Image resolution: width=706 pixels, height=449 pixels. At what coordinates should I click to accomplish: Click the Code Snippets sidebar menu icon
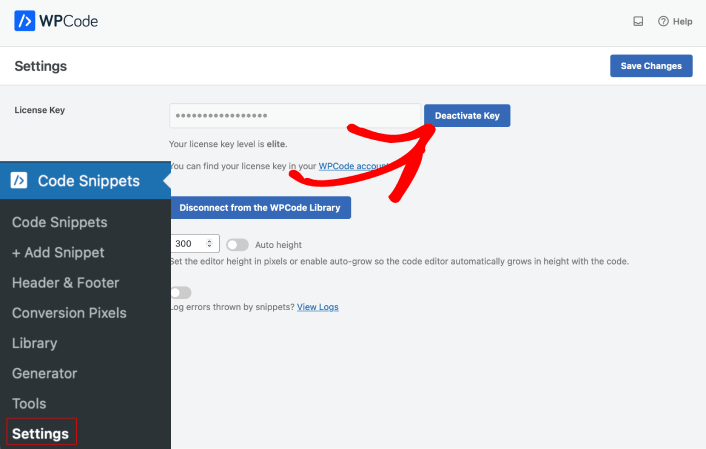click(x=19, y=180)
